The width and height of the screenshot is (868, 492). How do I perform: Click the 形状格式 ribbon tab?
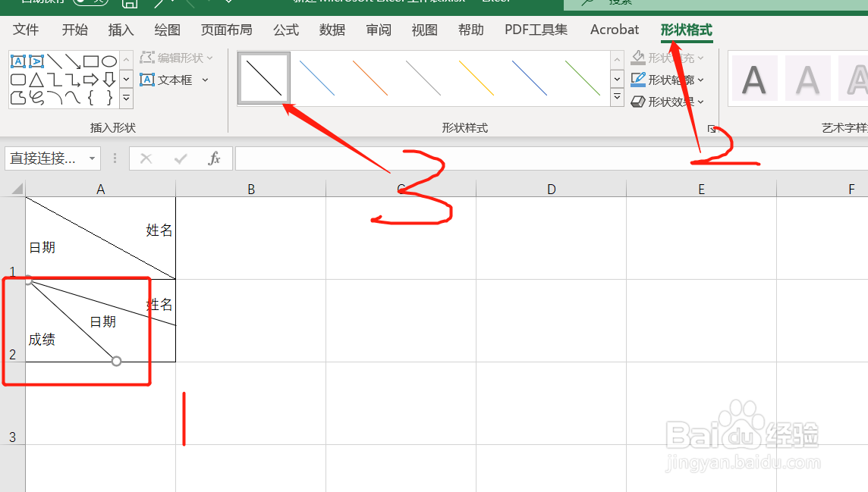click(x=687, y=30)
